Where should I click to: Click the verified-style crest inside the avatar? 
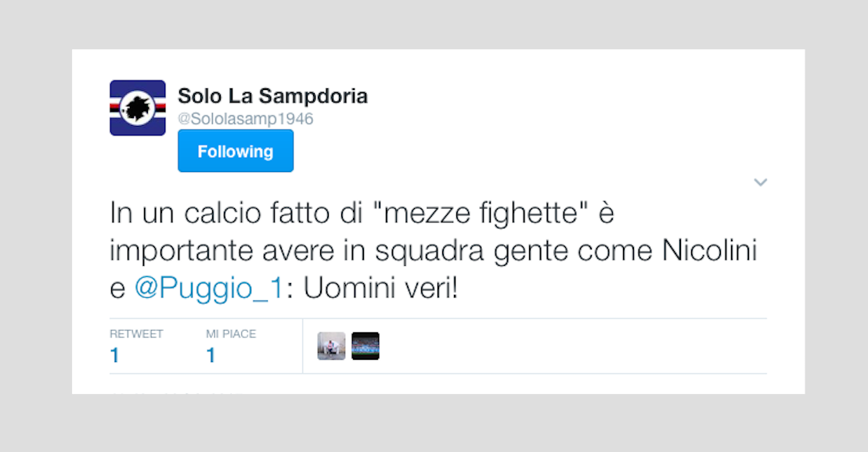tap(137, 108)
